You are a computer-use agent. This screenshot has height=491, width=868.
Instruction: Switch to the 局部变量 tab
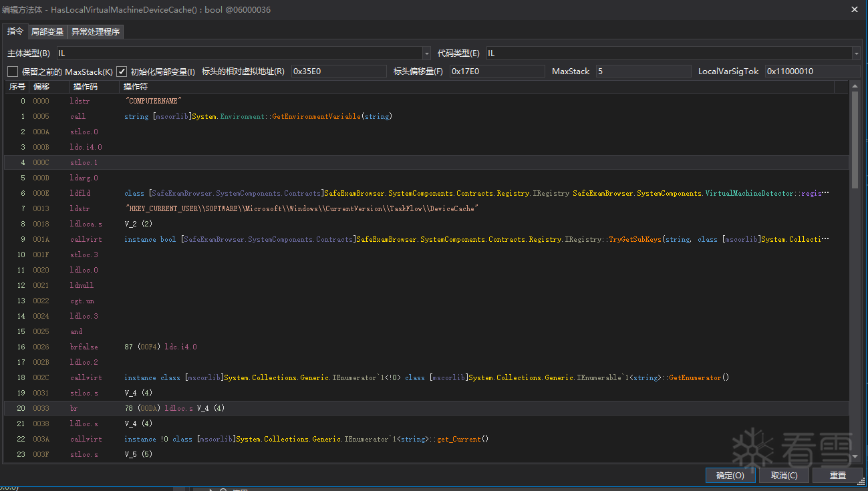tap(47, 32)
